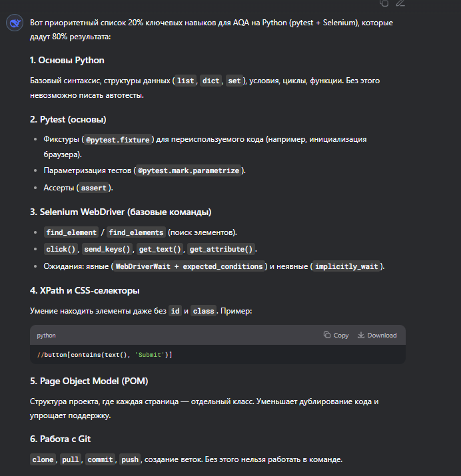
Task: Click the get_attribute() inline code
Action: point(221,249)
